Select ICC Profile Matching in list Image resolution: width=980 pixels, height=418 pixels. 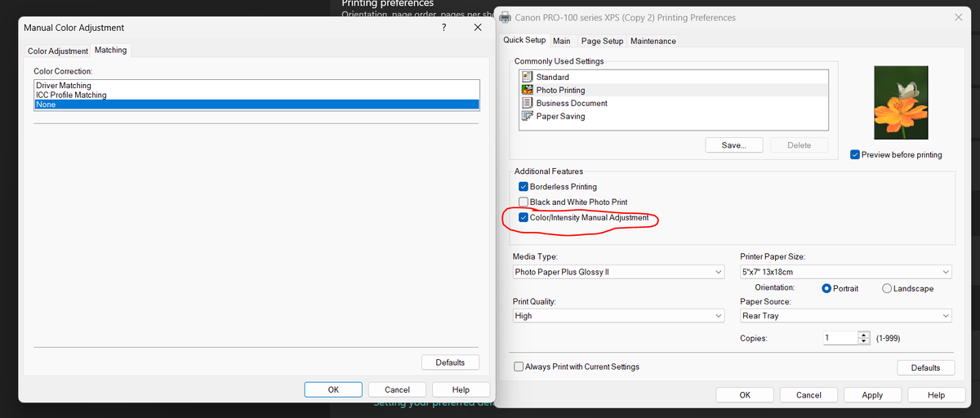click(x=71, y=95)
